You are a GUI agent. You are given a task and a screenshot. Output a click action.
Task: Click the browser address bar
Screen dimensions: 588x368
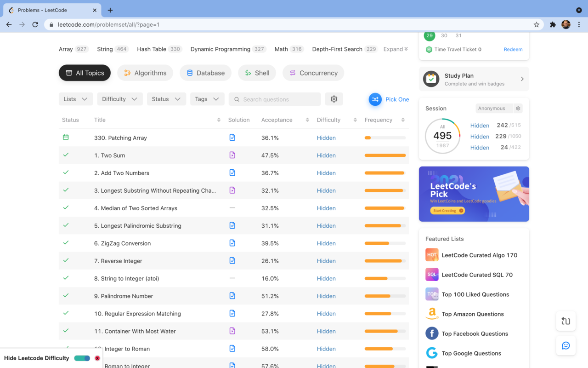(294, 24)
